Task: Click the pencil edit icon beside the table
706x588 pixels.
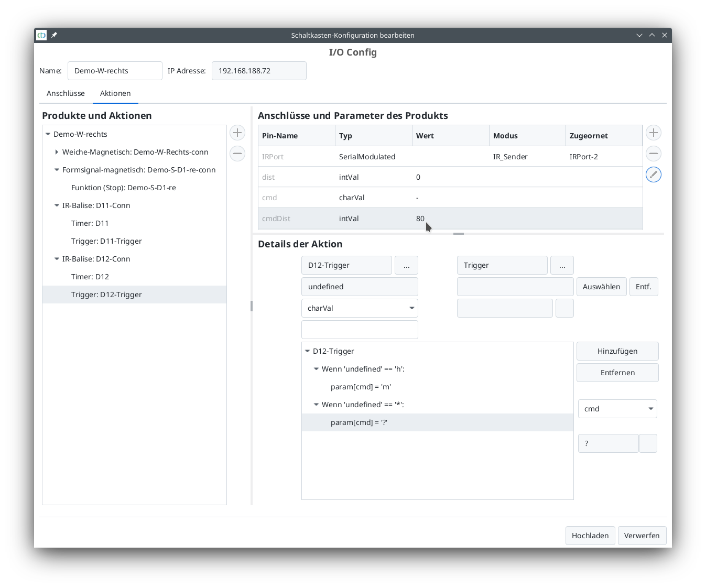Action: tap(653, 175)
